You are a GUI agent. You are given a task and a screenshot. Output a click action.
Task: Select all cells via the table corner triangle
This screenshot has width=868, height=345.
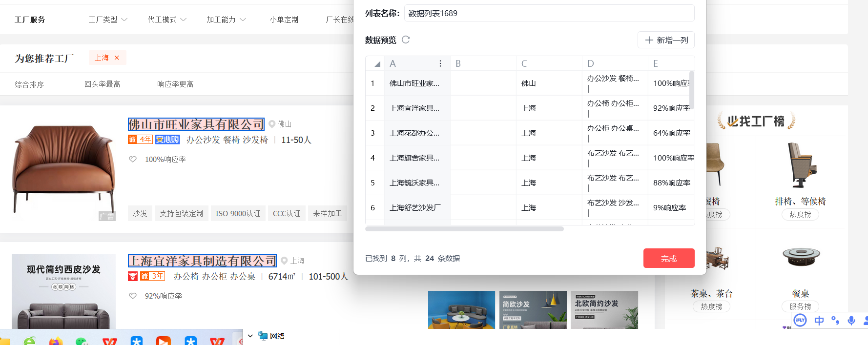[x=377, y=64]
